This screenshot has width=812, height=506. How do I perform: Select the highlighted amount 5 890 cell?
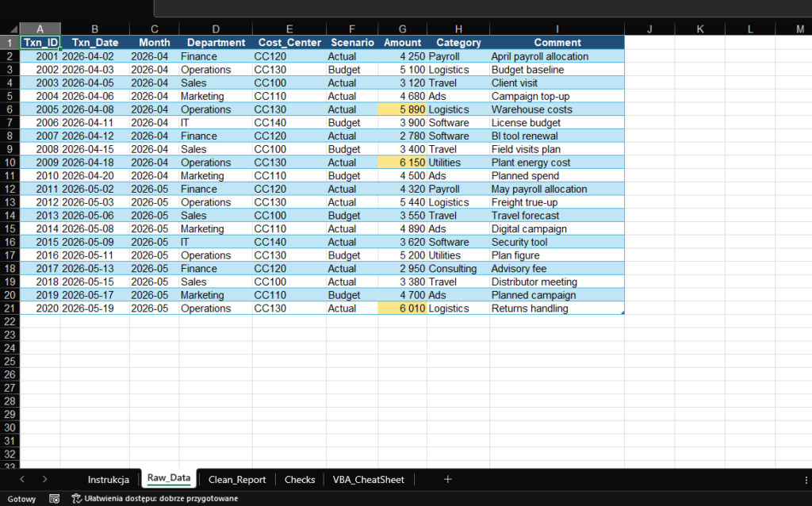pos(403,109)
